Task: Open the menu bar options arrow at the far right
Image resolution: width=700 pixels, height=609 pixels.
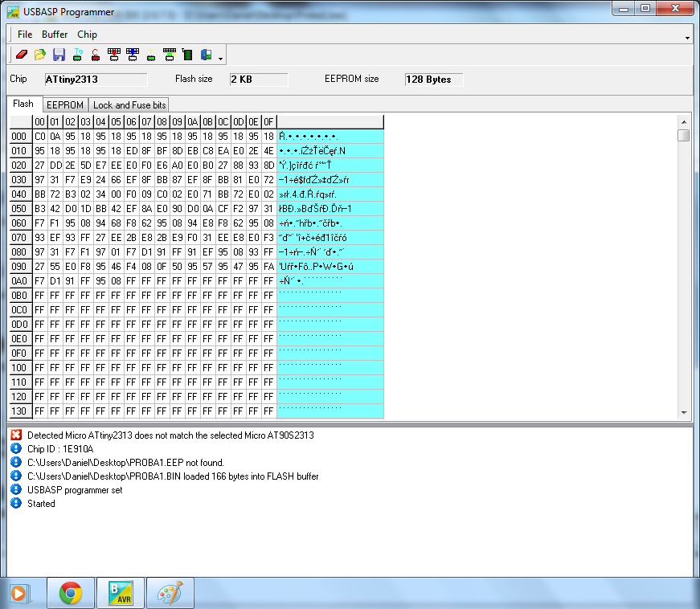Action: pyautogui.click(x=687, y=39)
